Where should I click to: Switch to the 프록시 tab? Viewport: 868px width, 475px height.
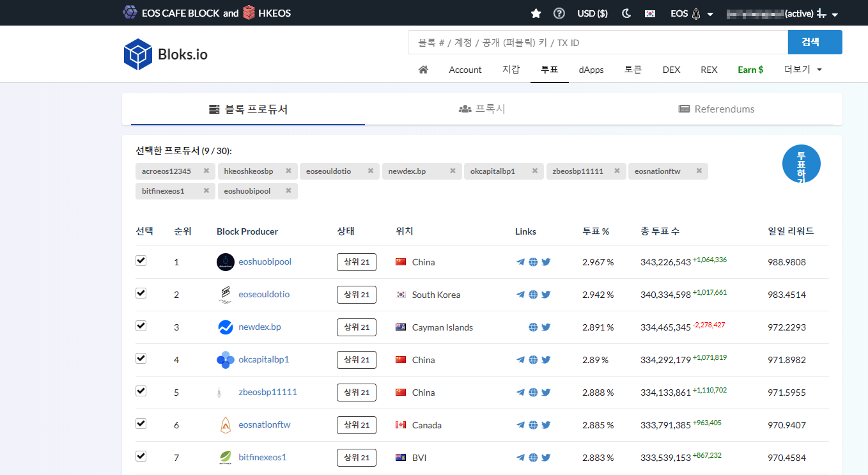click(482, 109)
